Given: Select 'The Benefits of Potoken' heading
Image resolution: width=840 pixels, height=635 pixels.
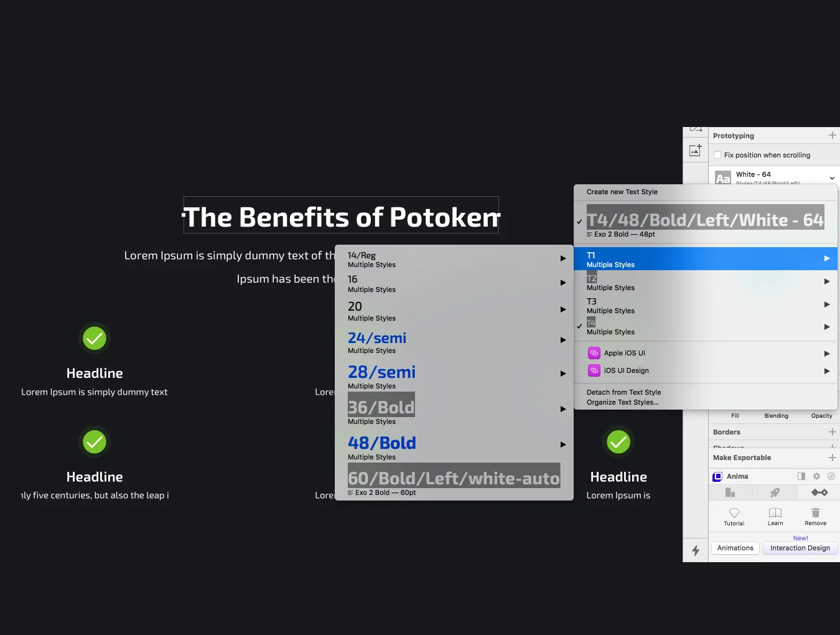Looking at the screenshot, I should (341, 217).
